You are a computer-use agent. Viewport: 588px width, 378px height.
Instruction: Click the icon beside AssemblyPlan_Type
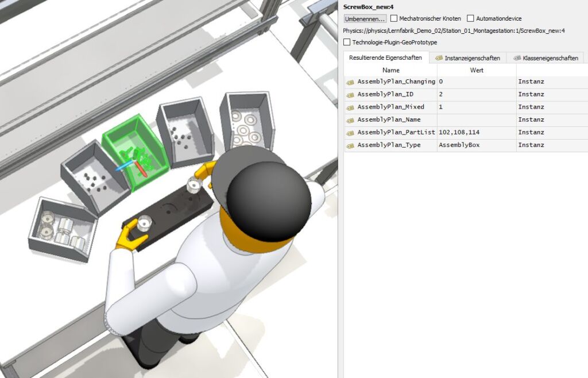[350, 145]
